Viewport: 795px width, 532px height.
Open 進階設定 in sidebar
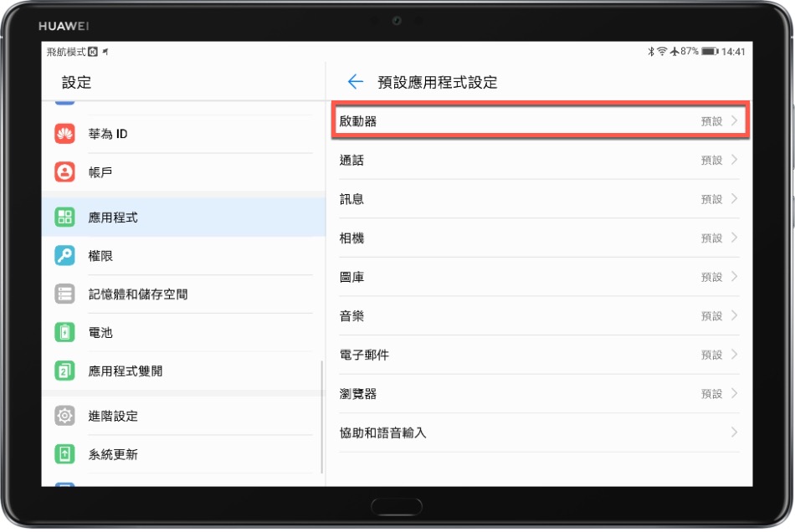[183, 416]
